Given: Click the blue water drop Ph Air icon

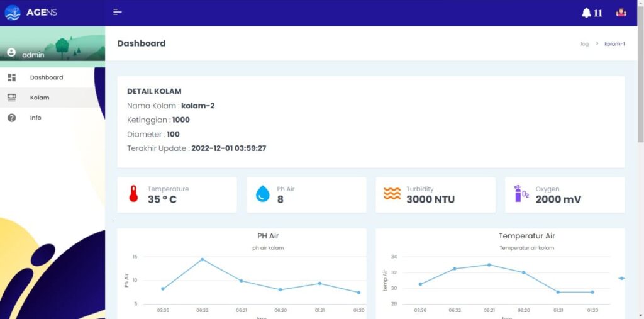Looking at the screenshot, I should click(x=262, y=194).
